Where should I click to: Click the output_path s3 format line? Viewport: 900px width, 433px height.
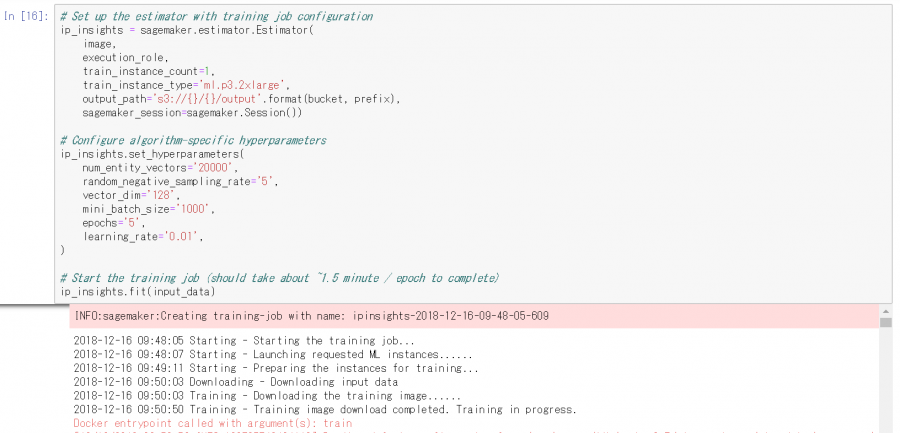pos(241,99)
